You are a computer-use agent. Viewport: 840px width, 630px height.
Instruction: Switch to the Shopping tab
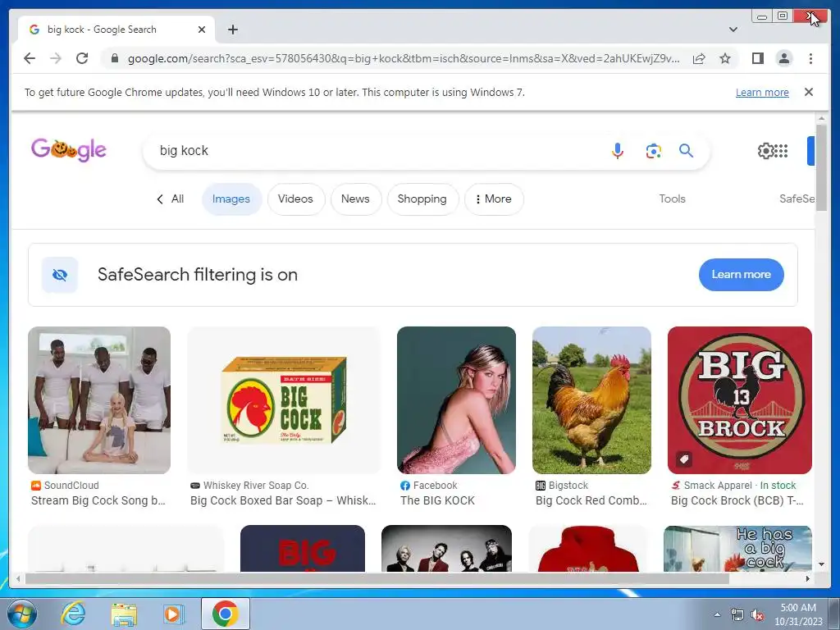pyautogui.click(x=422, y=199)
